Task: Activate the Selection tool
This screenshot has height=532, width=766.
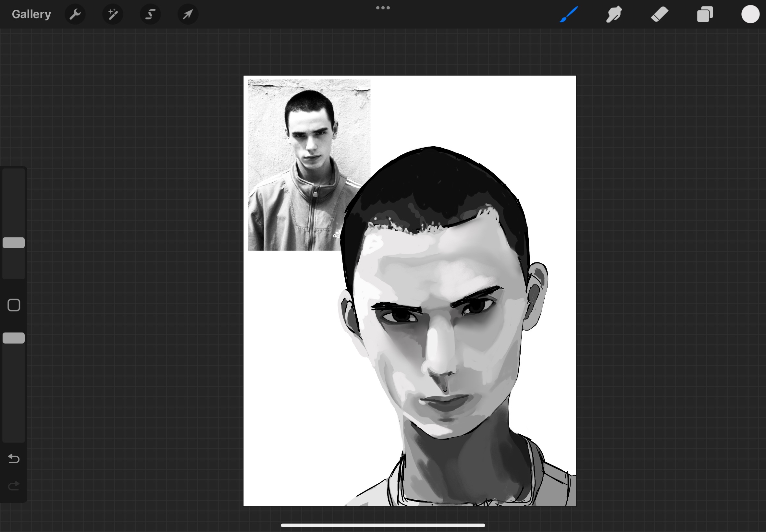Action: [x=150, y=14]
